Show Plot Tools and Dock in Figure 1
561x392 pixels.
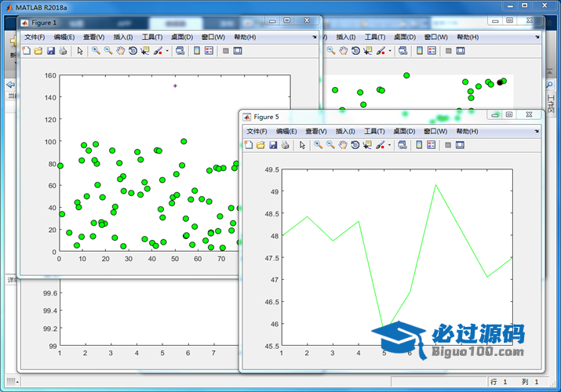(x=238, y=51)
